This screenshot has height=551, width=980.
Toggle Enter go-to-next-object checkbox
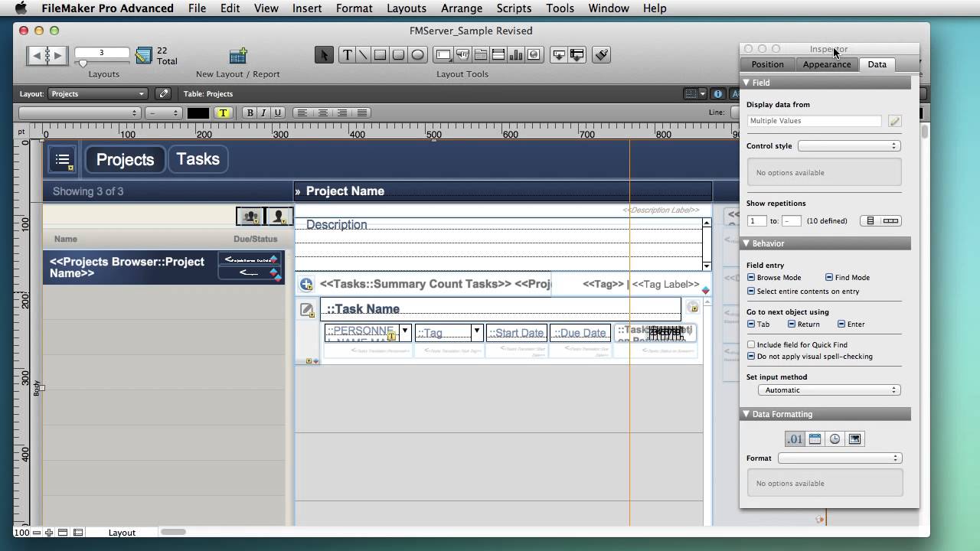[841, 324]
